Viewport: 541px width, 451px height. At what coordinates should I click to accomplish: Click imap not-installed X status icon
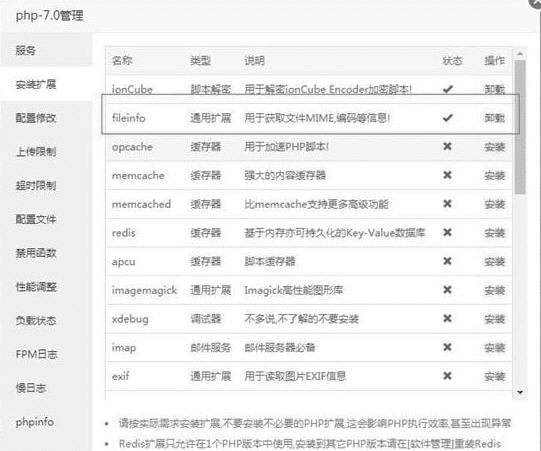(447, 347)
